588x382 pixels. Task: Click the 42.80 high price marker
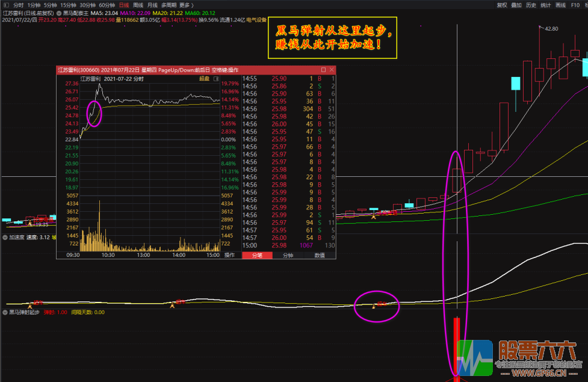pyautogui.click(x=551, y=28)
